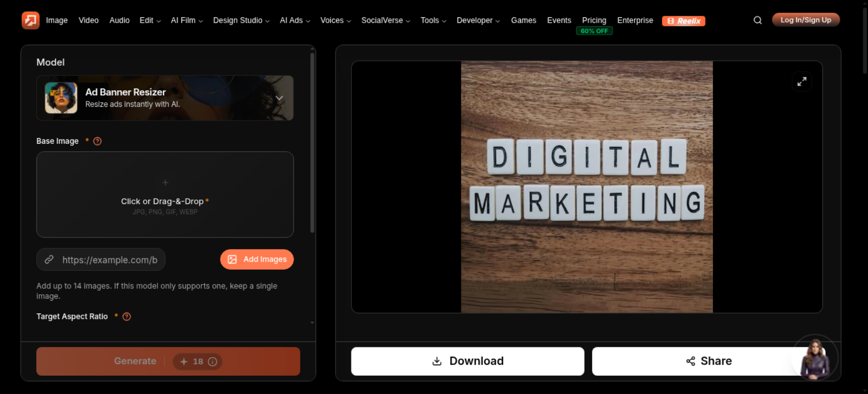The height and width of the screenshot is (394, 868).
Task: Click the Digital Marketing preview image
Action: 587,187
